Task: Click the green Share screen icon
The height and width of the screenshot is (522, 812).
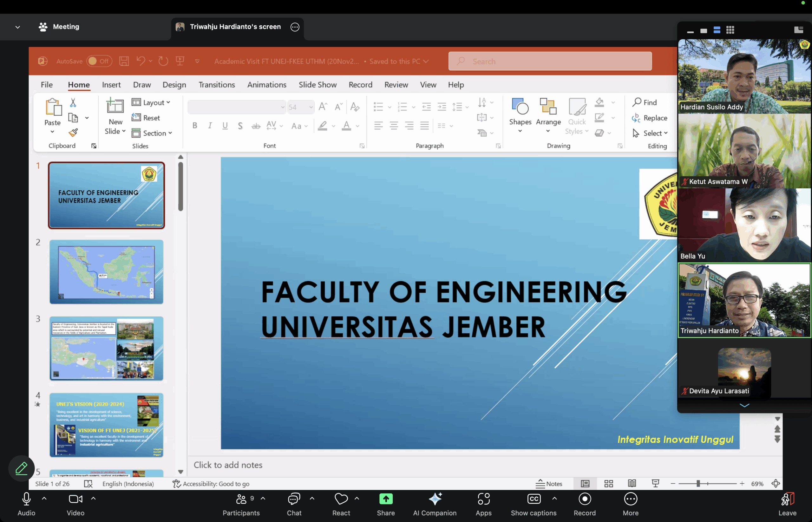Action: [x=385, y=499]
